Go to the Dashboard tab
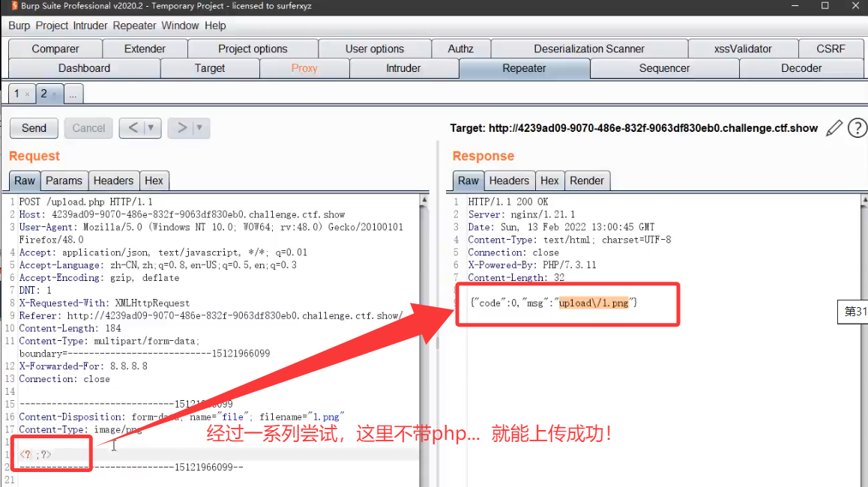The height and width of the screenshot is (487, 868). (x=84, y=68)
